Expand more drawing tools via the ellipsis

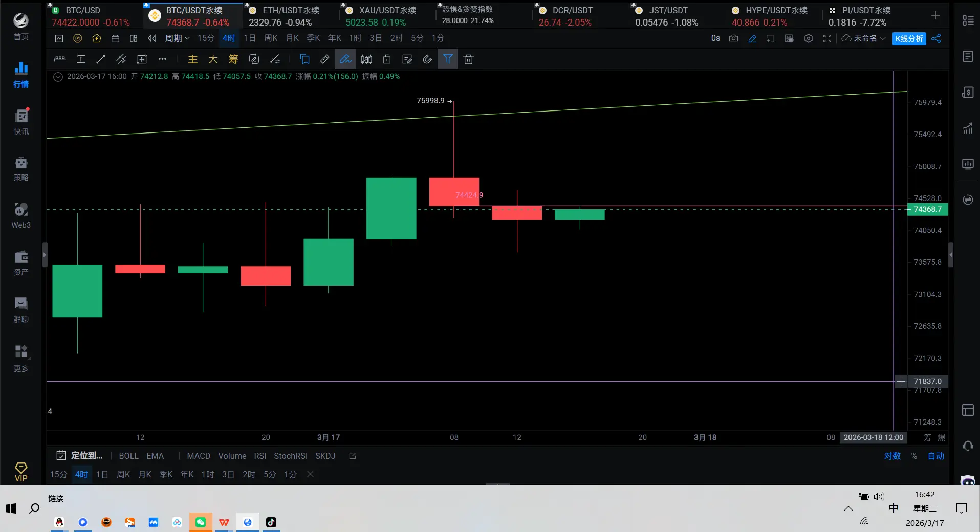162,59
